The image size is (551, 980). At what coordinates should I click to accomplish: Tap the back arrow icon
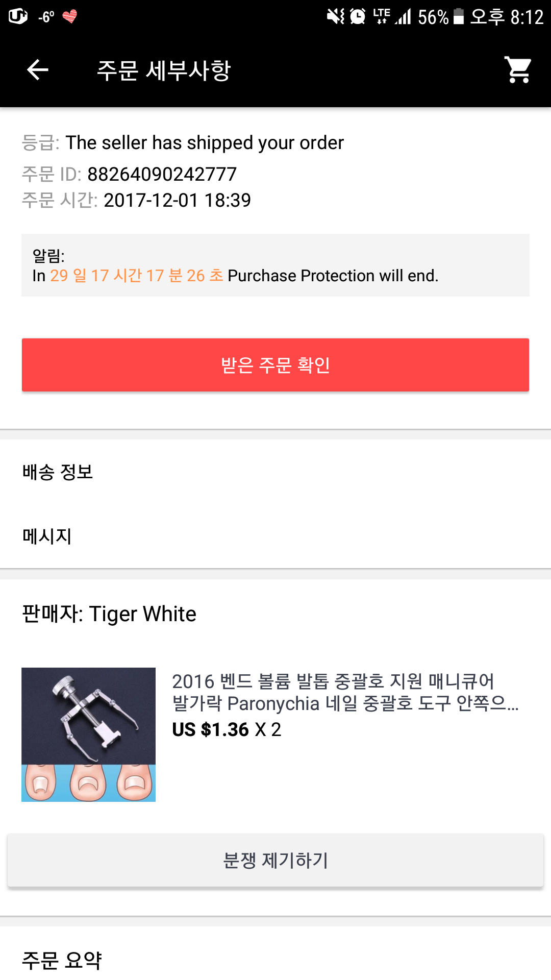click(x=37, y=70)
